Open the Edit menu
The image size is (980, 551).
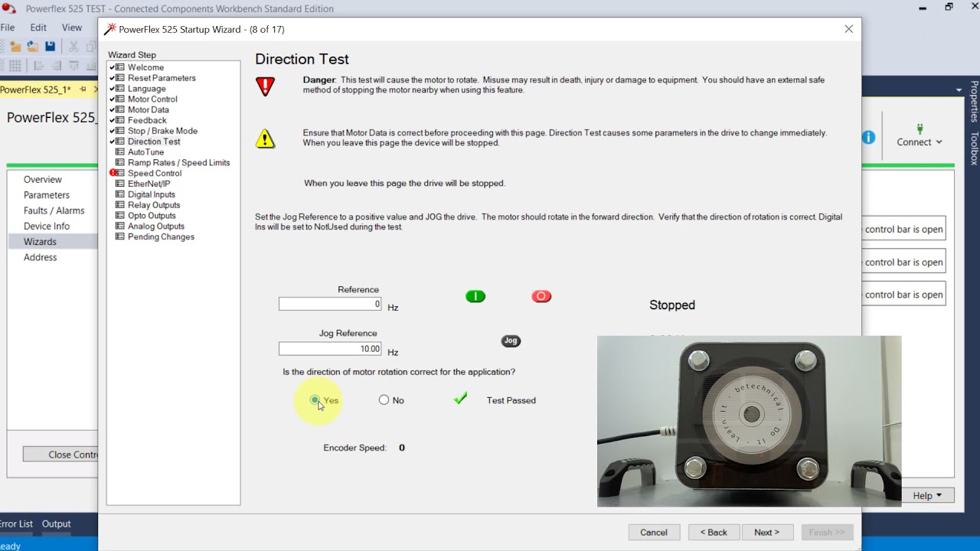(x=38, y=28)
